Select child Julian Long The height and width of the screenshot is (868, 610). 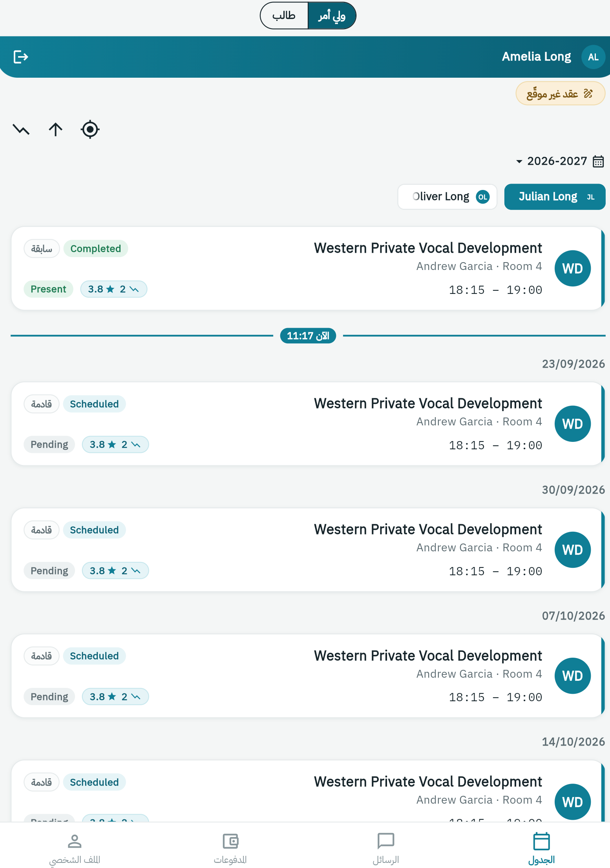[554, 197]
